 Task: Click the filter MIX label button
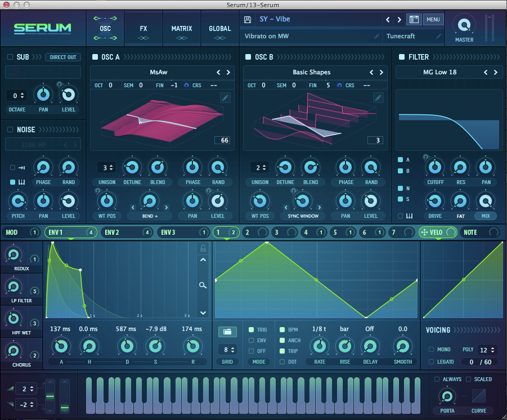point(486,216)
